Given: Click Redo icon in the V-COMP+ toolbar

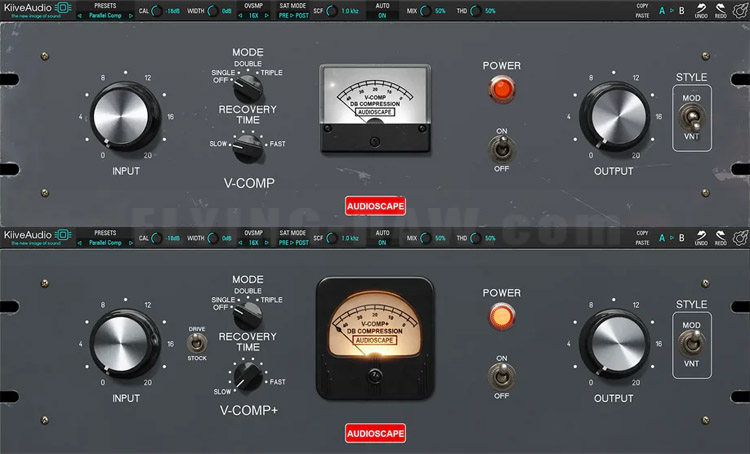Looking at the screenshot, I should pos(720,237).
